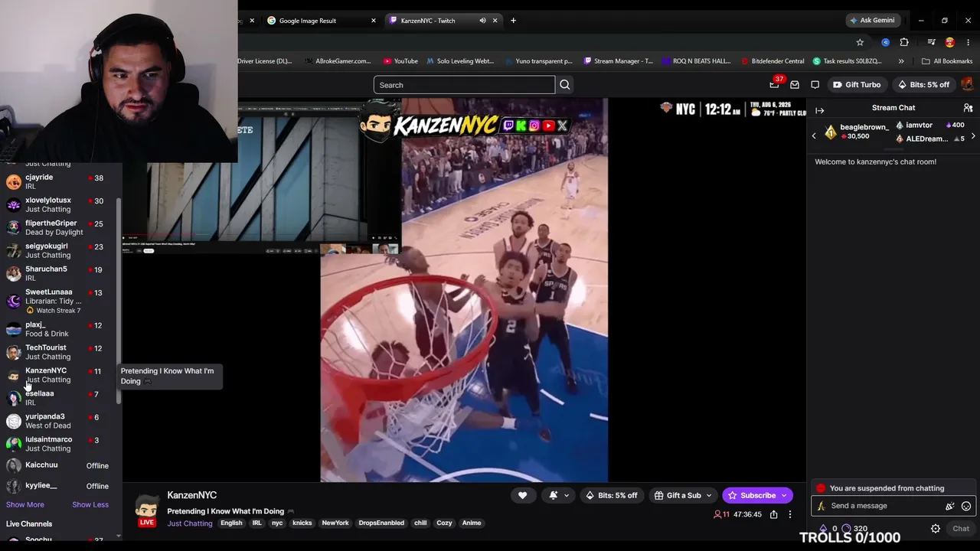Click the Twitch search field

click(x=464, y=85)
